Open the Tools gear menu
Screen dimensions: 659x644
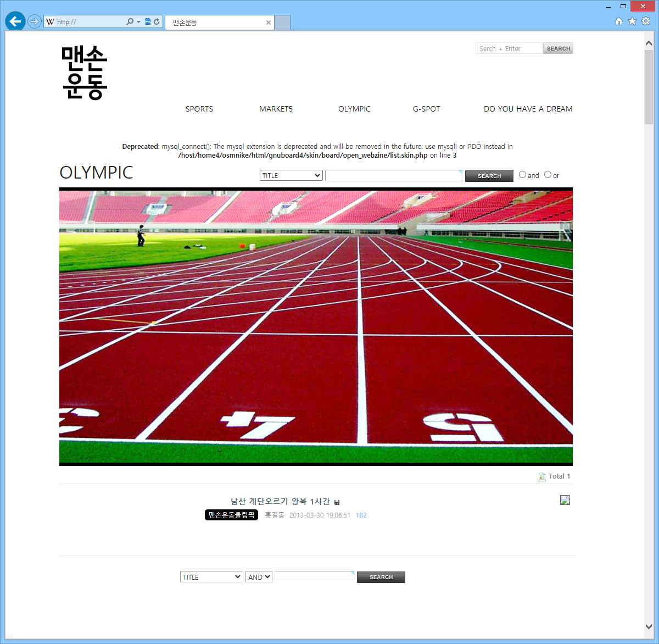[x=646, y=21]
